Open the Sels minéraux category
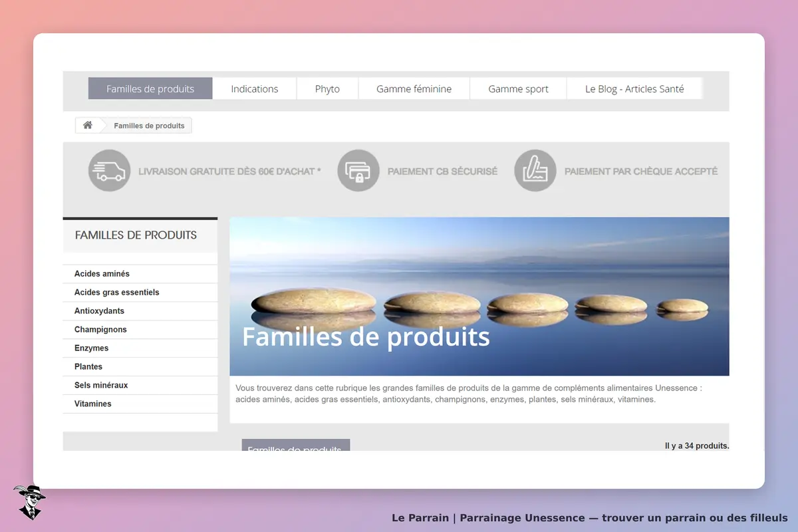Image resolution: width=798 pixels, height=532 pixels. pos(140,386)
